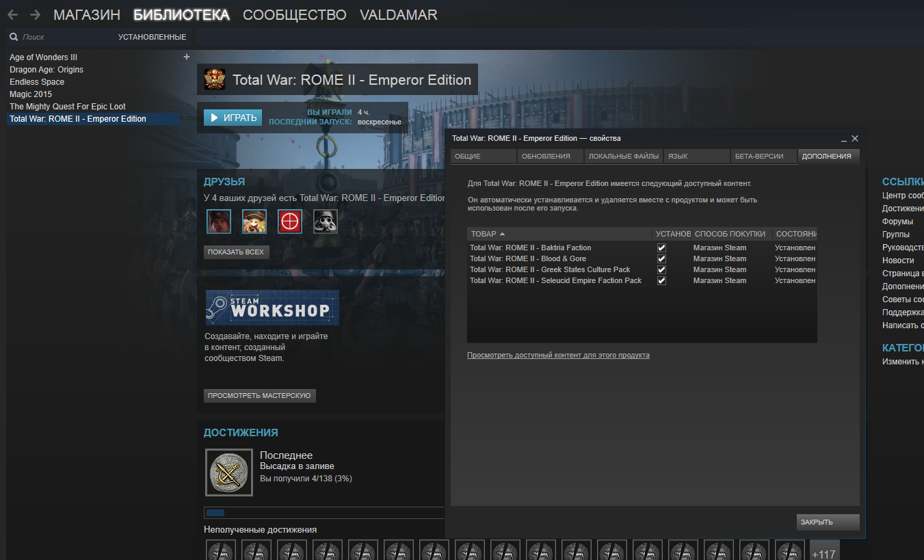Click the forward navigation arrow

pos(35,15)
